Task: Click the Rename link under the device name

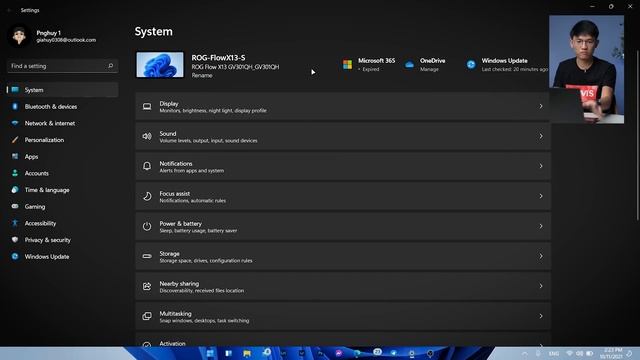Action: point(202,76)
